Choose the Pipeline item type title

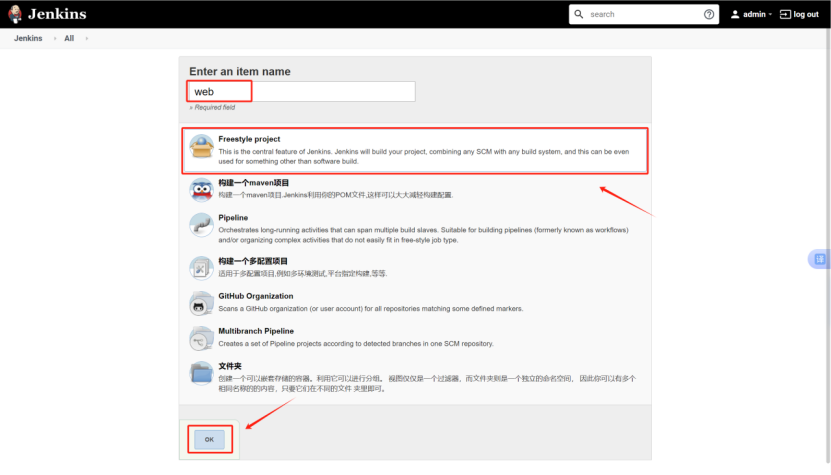tap(233, 217)
